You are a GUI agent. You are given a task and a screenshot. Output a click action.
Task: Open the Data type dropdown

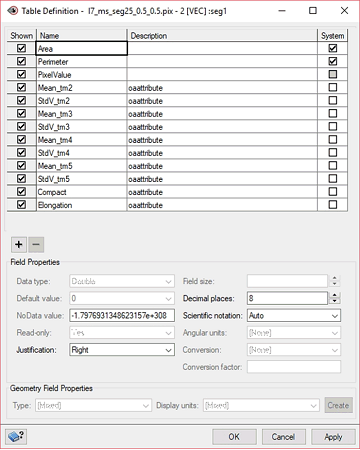122,281
